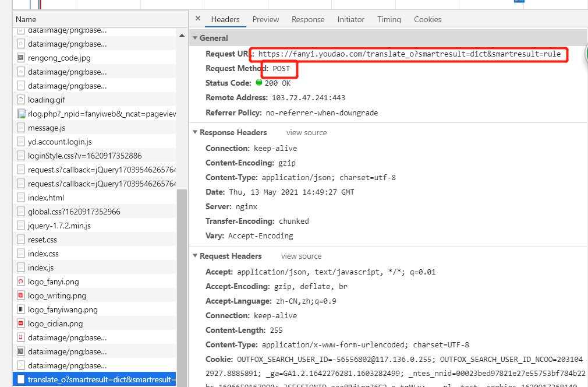This screenshot has width=588, height=387.
Task: Click the index.js file icon
Action: (x=21, y=268)
